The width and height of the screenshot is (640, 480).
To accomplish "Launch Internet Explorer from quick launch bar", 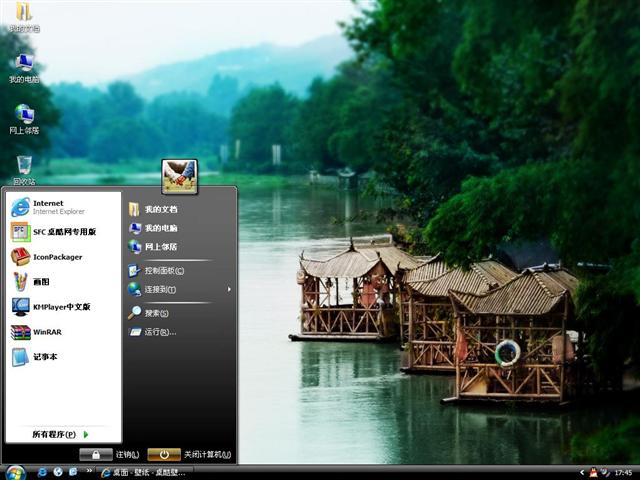I will click(42, 472).
